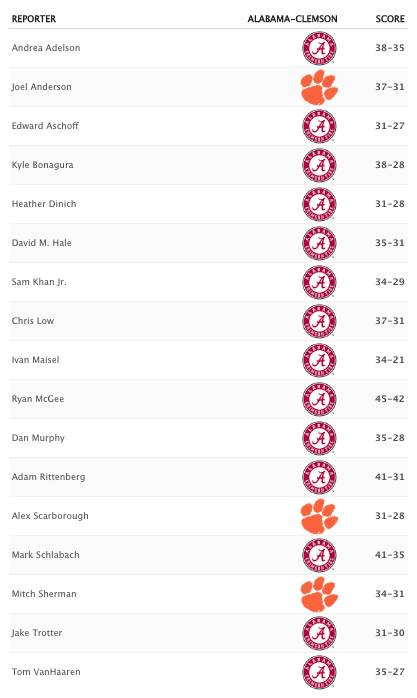Click Alabama logo in Andrea Adelson row
Image resolution: width=417 pixels, height=698 pixels.
click(x=319, y=48)
